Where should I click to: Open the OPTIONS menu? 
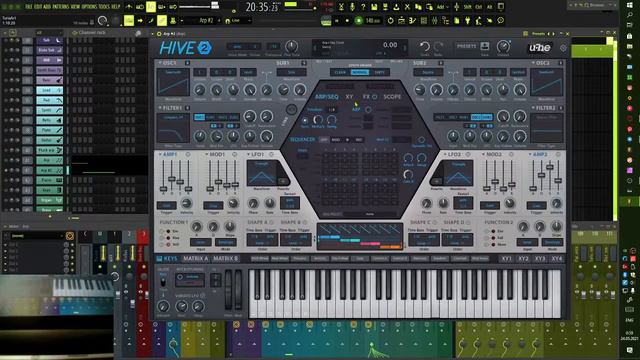point(89,7)
